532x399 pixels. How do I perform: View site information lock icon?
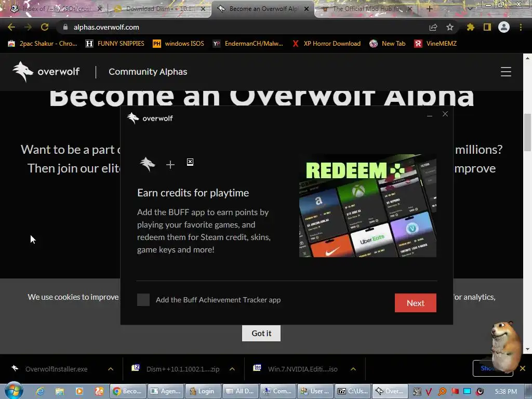[x=65, y=27]
